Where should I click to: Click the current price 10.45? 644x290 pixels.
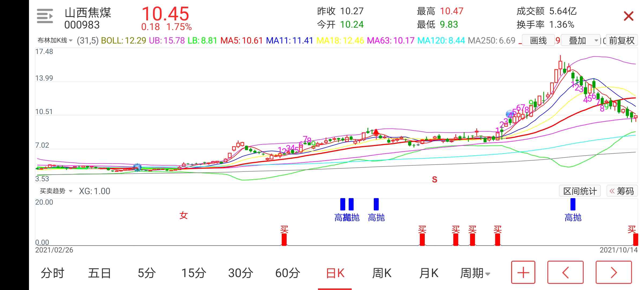pos(165,13)
